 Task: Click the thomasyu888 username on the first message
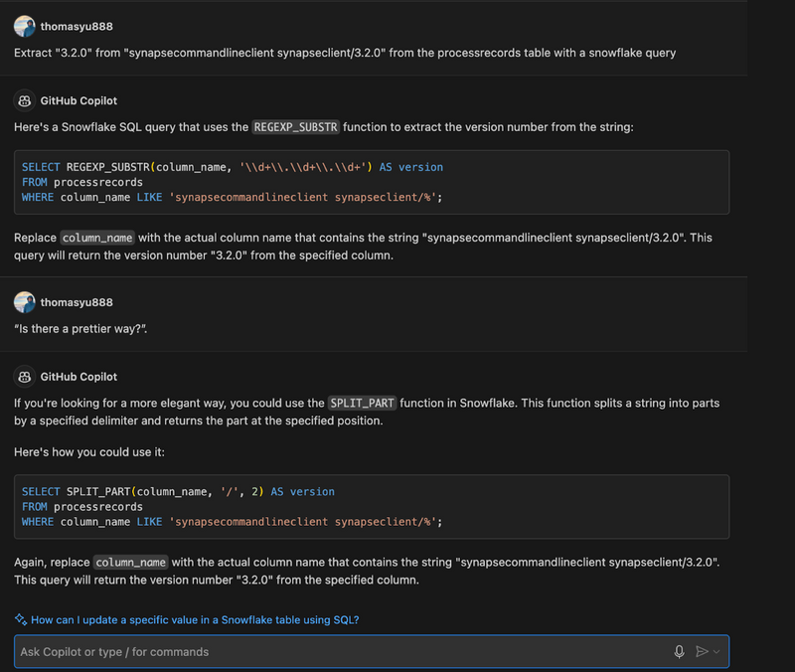pos(77,27)
